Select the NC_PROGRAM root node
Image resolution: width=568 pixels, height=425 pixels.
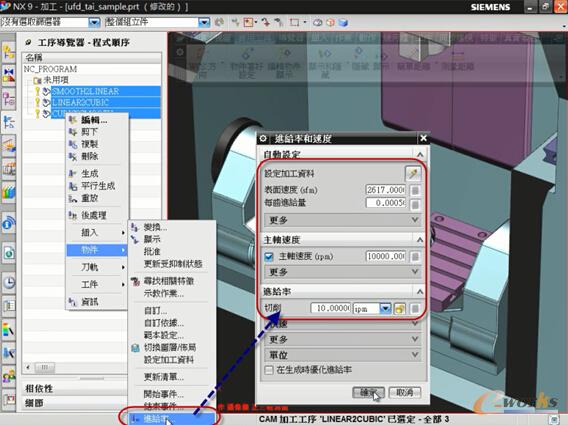point(50,69)
